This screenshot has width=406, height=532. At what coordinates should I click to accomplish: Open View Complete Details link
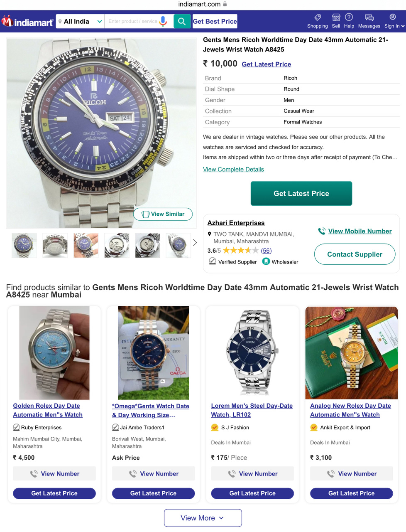(x=233, y=169)
